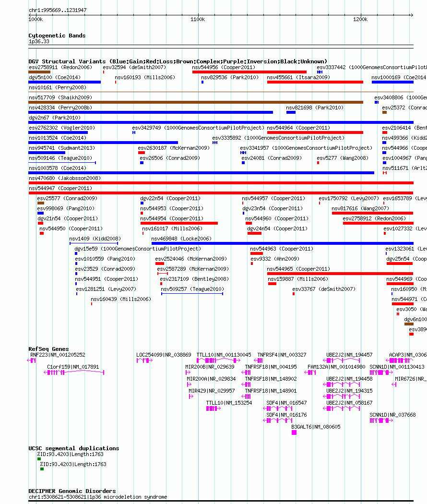
Task: Click the esv25577 (Conrad2009) label
Action: (x=67, y=198)
